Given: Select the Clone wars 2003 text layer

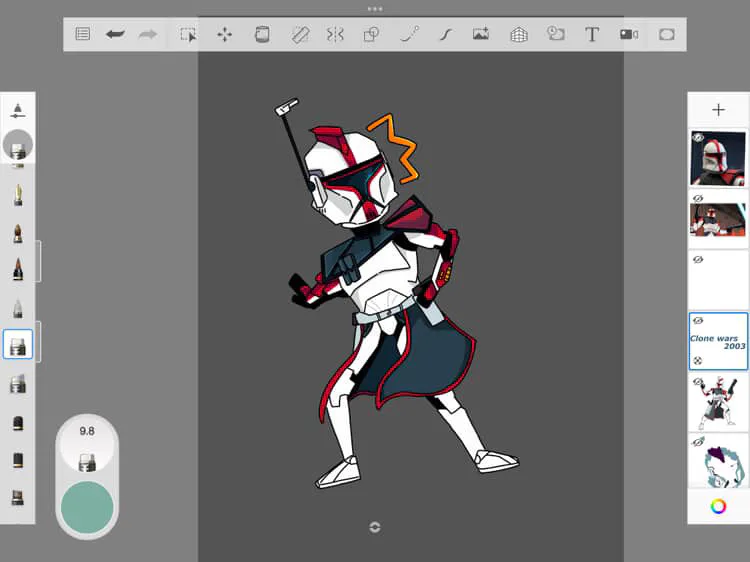Looking at the screenshot, I should tap(718, 342).
